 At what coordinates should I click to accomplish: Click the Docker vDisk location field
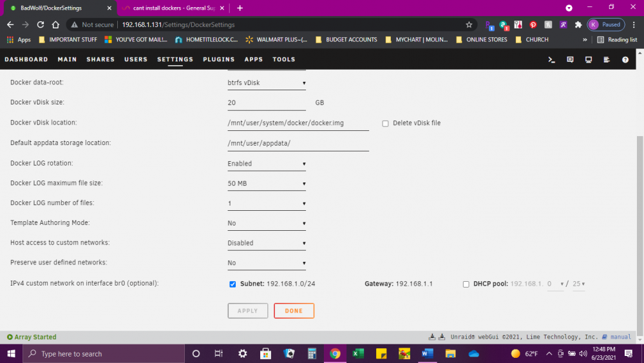298,123
